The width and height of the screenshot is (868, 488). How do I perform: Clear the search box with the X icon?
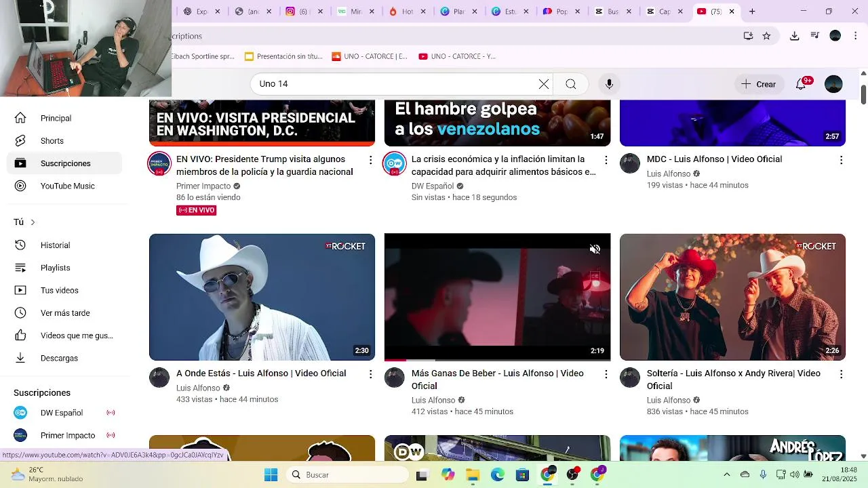tap(544, 84)
